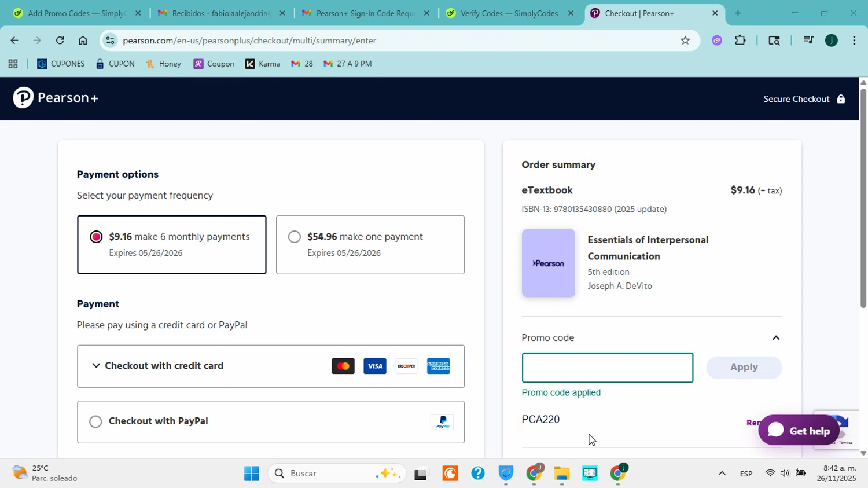Open CUPON bookmark
The image size is (868, 488).
(115, 64)
